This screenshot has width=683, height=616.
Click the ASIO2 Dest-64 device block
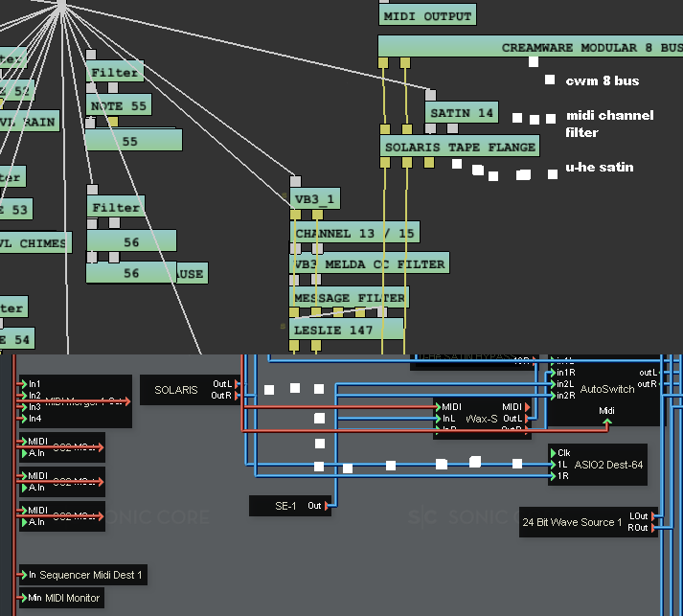pyautogui.click(x=597, y=465)
